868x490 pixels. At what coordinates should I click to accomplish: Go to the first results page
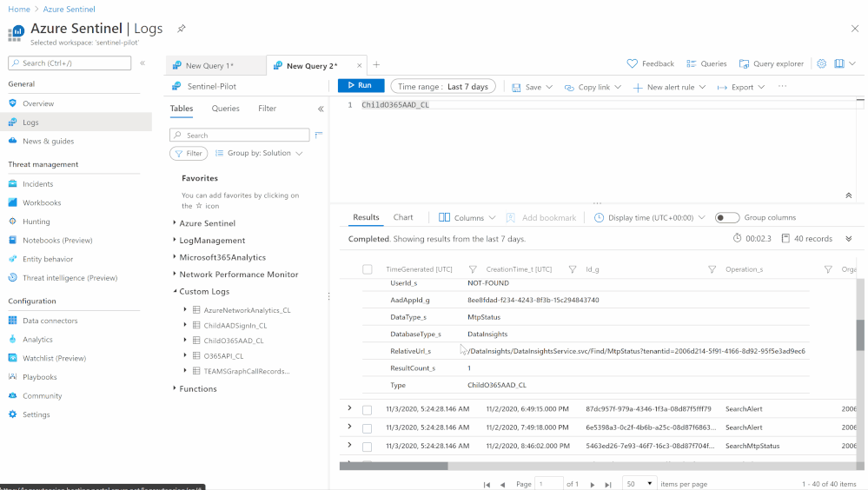point(487,485)
